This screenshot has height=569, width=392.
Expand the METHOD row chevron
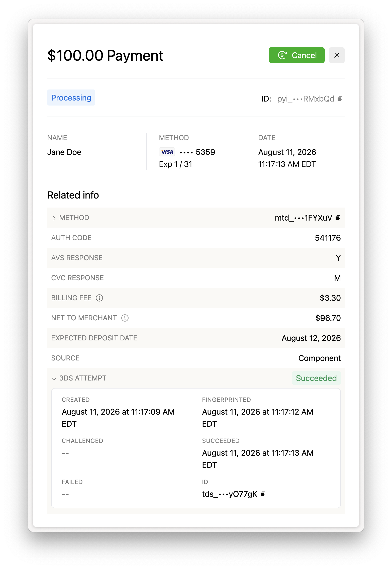point(54,218)
